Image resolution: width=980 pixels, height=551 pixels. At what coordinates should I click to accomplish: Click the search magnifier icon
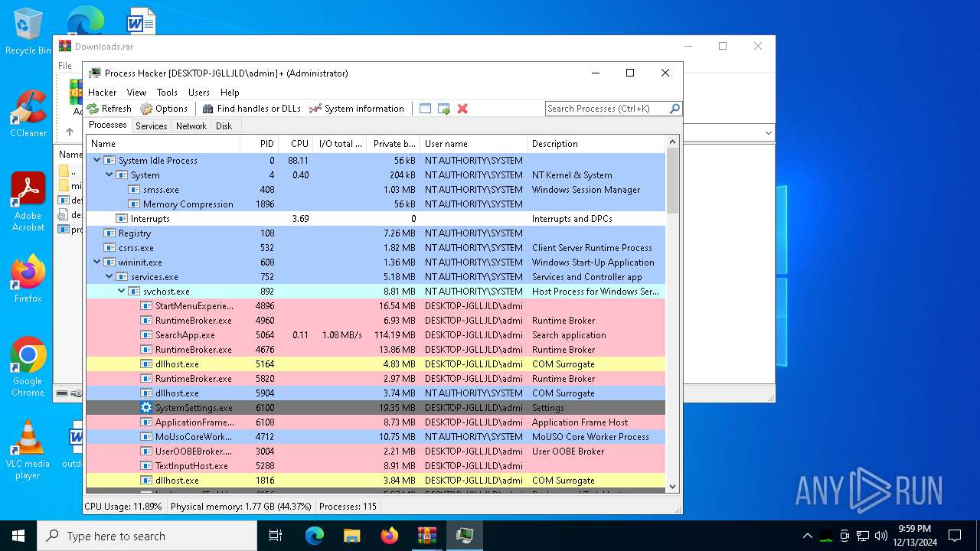tap(675, 109)
